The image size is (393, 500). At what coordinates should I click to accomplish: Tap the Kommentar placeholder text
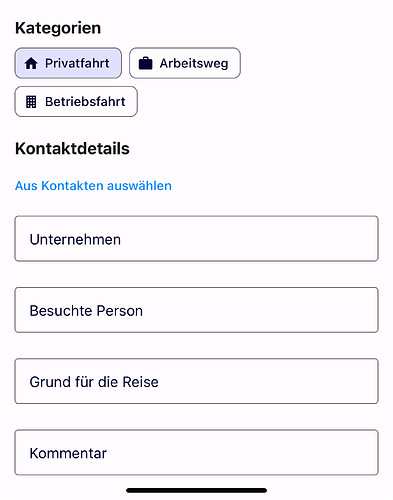68,453
